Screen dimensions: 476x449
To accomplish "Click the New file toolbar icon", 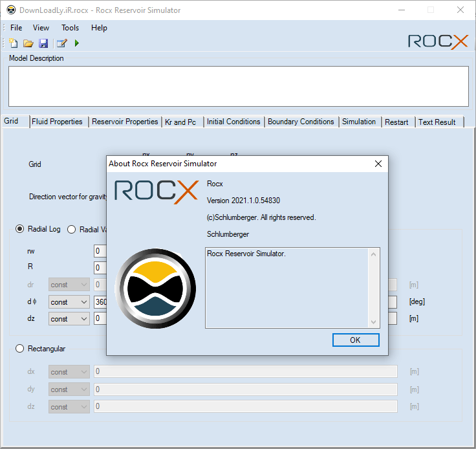I will (14, 43).
